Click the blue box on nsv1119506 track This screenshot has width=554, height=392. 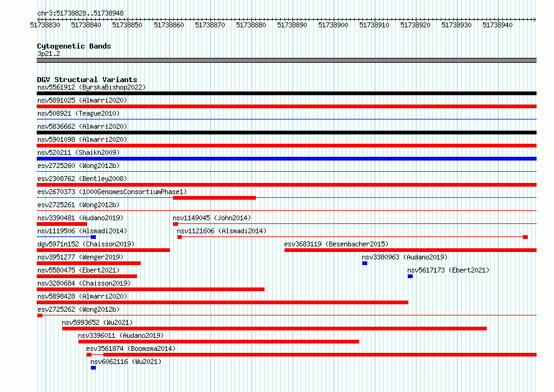coord(93,237)
